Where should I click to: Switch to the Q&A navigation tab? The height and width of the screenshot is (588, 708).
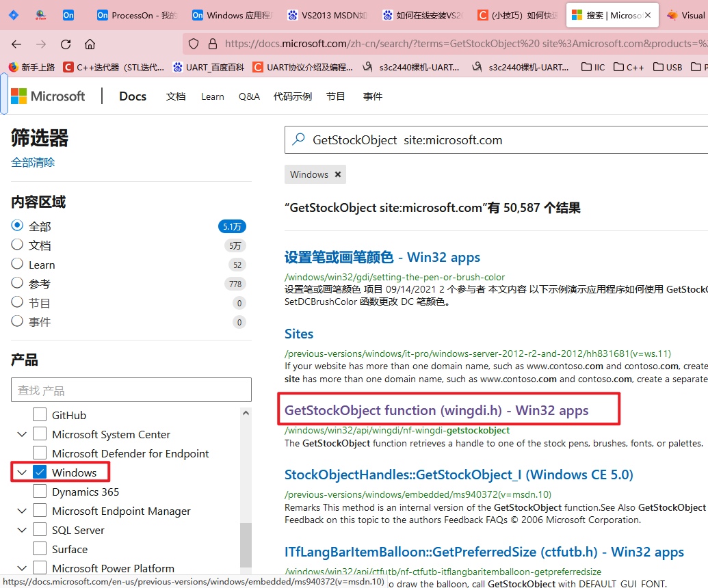(x=249, y=96)
